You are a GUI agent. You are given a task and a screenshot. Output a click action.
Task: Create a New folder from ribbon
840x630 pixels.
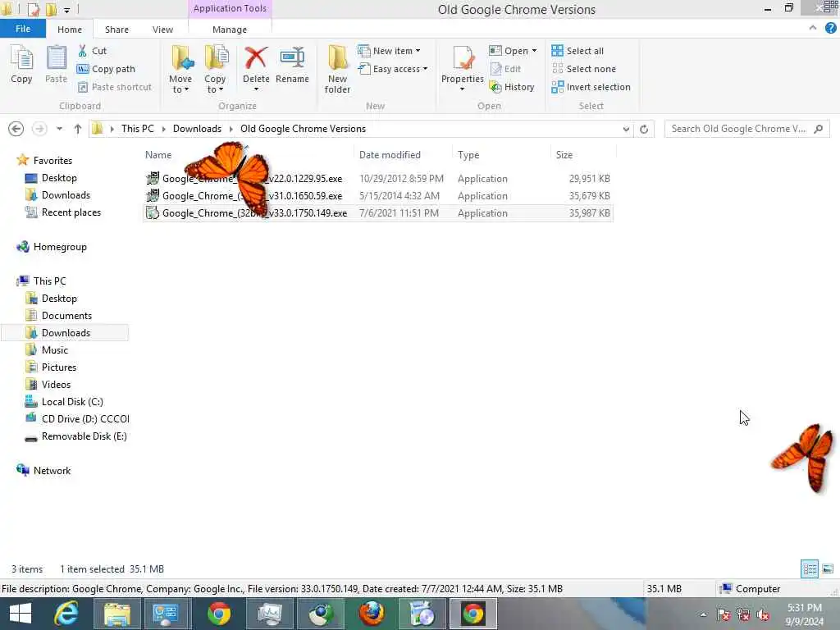coord(337,69)
